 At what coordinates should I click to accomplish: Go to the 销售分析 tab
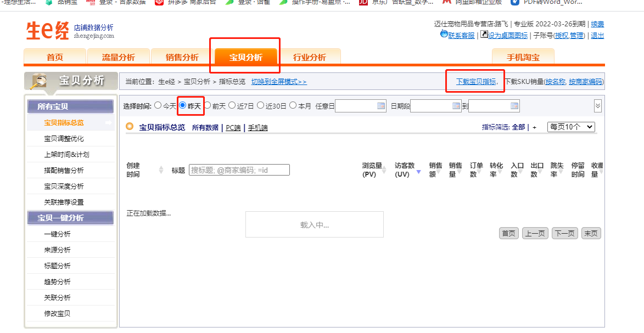182,57
